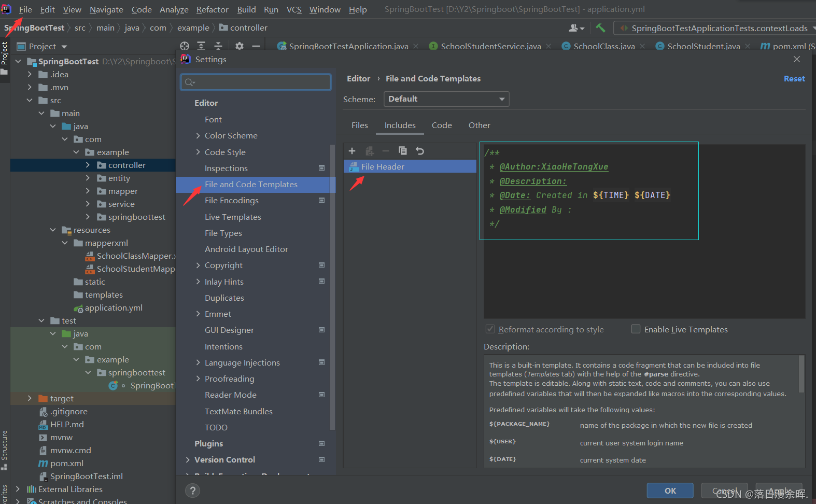Open the VCS menu
816x504 pixels.
(x=294, y=9)
